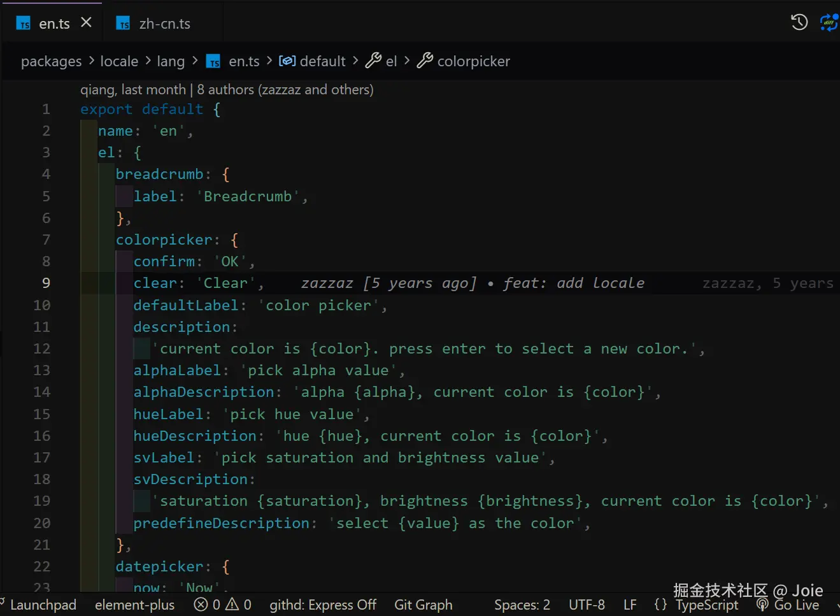Click the 'alphaDescription' key
The height and width of the screenshot is (616, 840).
click(x=204, y=392)
